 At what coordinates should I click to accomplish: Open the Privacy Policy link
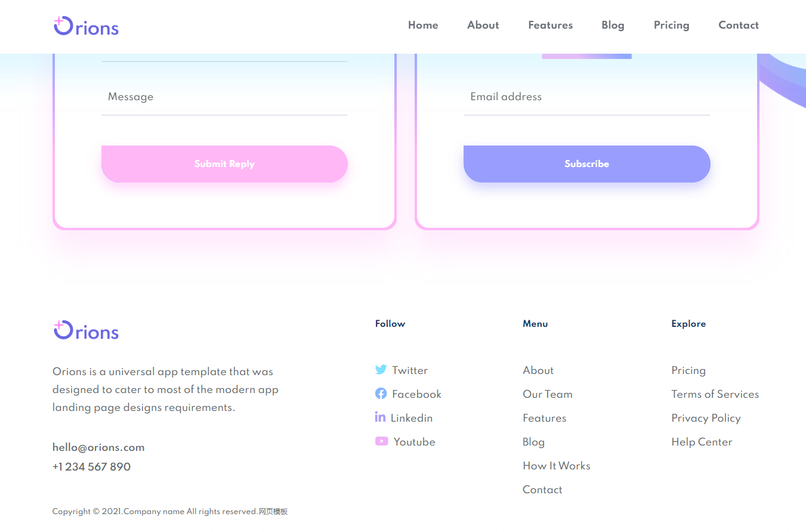(706, 418)
